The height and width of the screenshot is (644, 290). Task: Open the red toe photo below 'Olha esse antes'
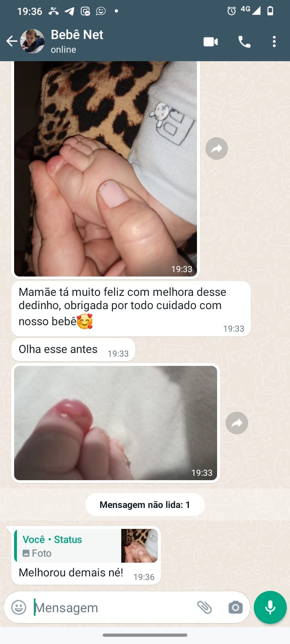116,423
